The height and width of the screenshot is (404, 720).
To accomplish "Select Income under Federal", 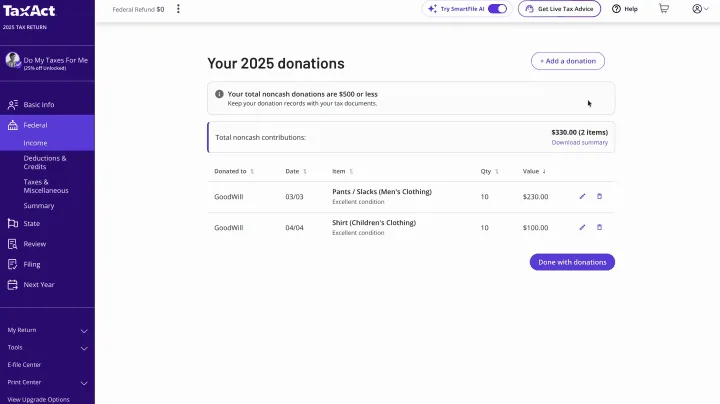I will pyautogui.click(x=35, y=143).
